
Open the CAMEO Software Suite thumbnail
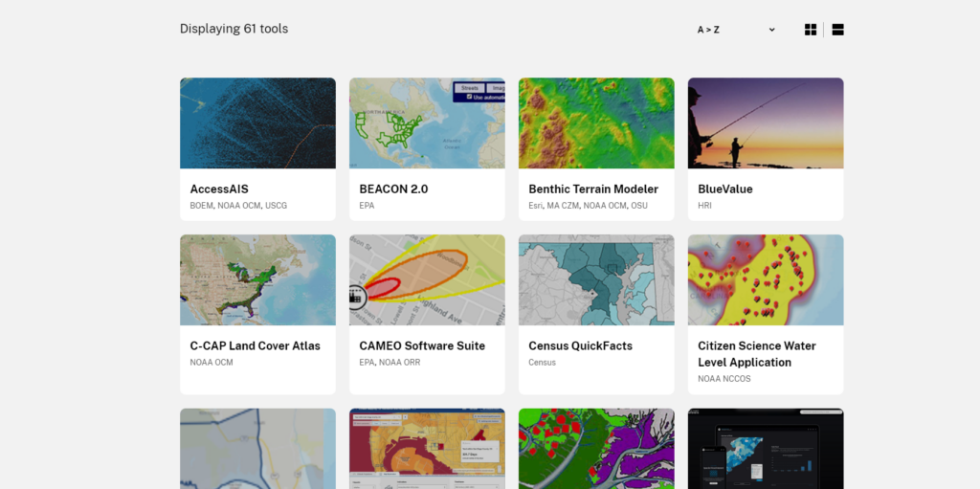click(427, 280)
